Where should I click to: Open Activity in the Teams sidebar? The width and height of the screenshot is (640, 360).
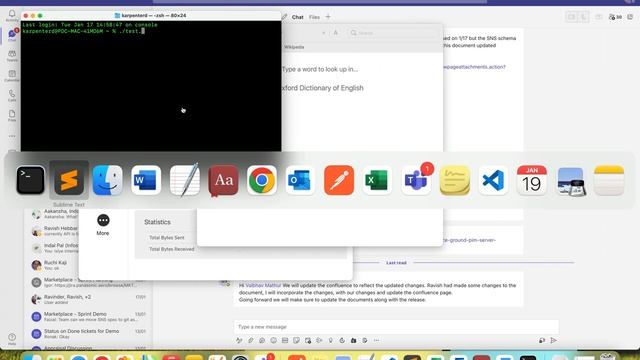point(12,16)
